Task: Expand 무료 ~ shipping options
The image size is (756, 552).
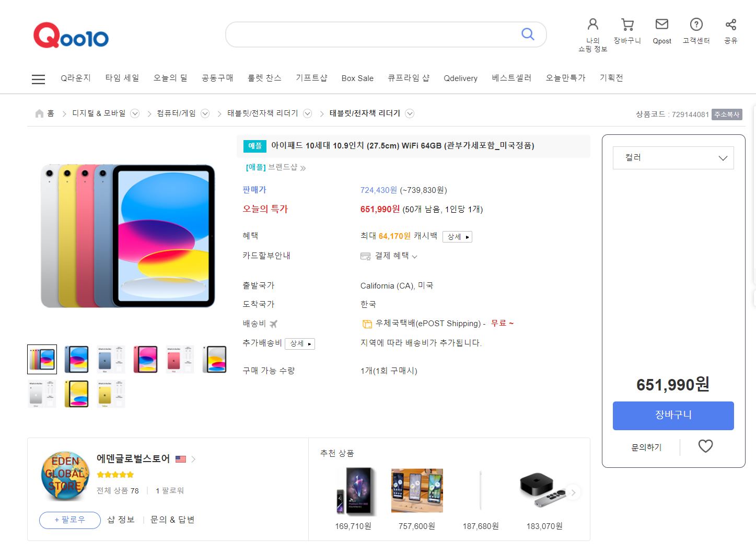Action: (x=502, y=323)
